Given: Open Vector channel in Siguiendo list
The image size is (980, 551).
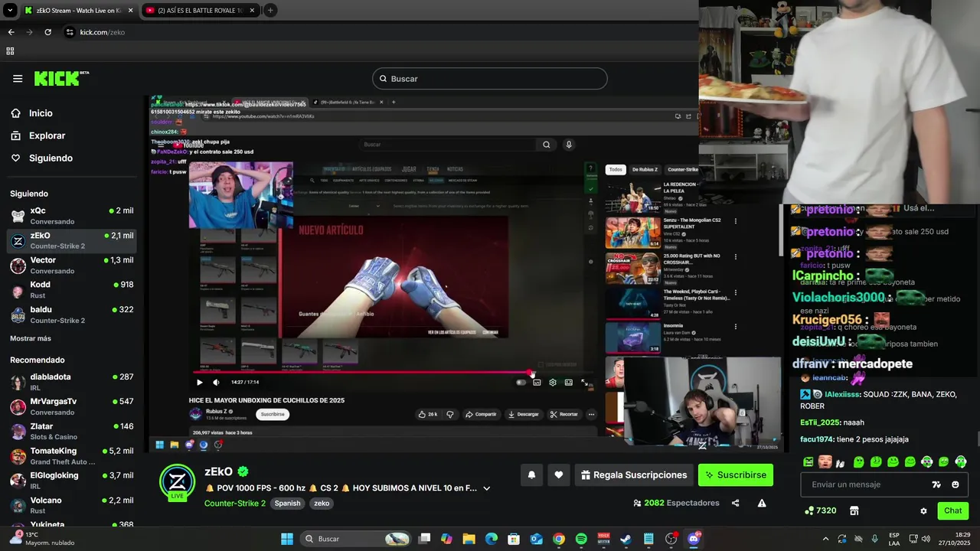Looking at the screenshot, I should click(x=72, y=266).
